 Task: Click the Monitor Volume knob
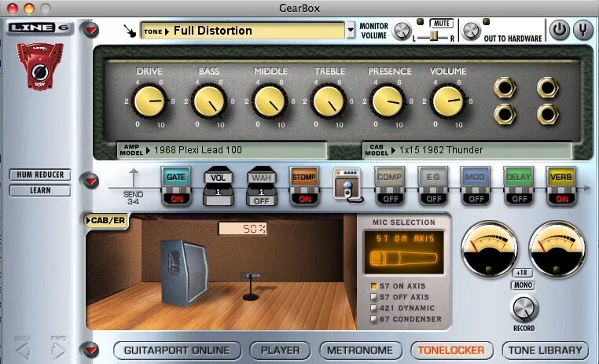point(402,31)
